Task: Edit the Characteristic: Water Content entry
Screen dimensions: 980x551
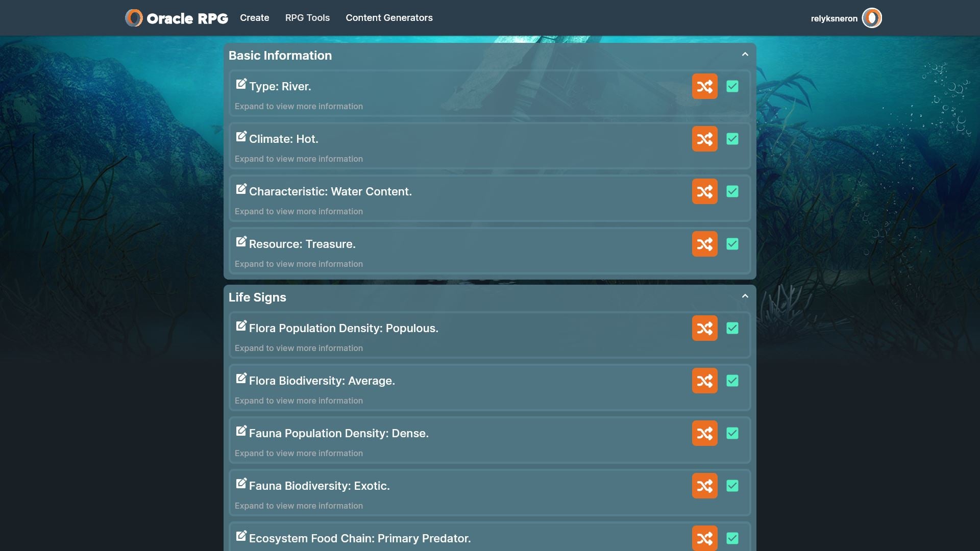Action: [x=241, y=189]
